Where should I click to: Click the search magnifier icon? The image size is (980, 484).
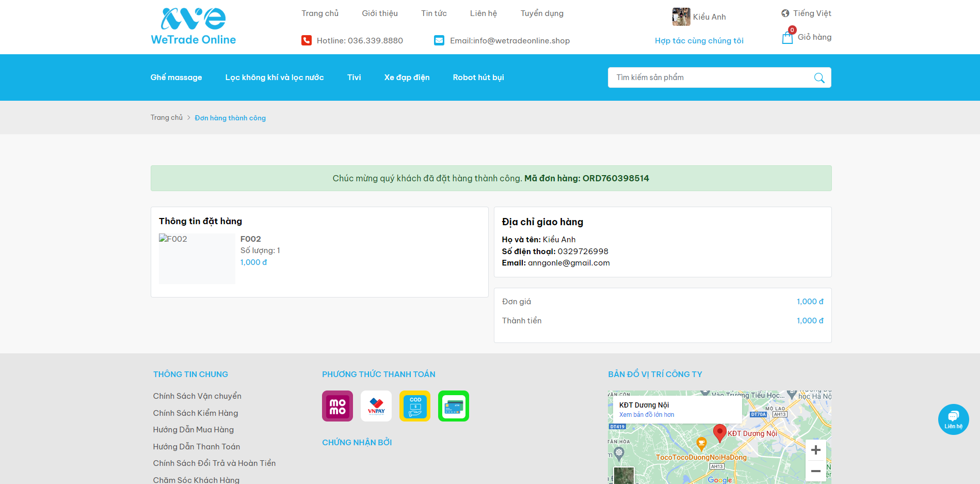[819, 78]
